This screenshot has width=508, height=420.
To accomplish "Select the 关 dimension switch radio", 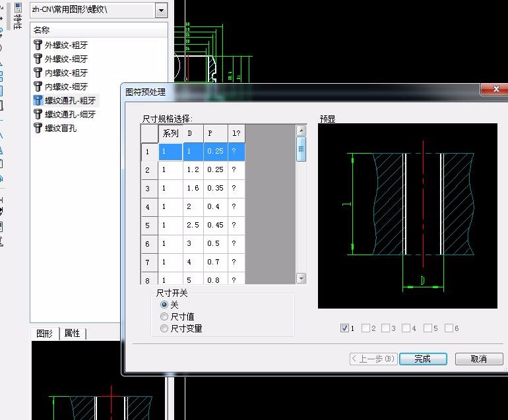I will 164,305.
